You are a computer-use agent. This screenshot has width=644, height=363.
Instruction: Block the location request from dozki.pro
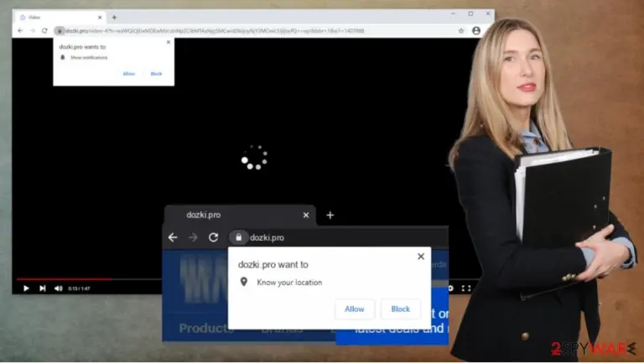401,309
